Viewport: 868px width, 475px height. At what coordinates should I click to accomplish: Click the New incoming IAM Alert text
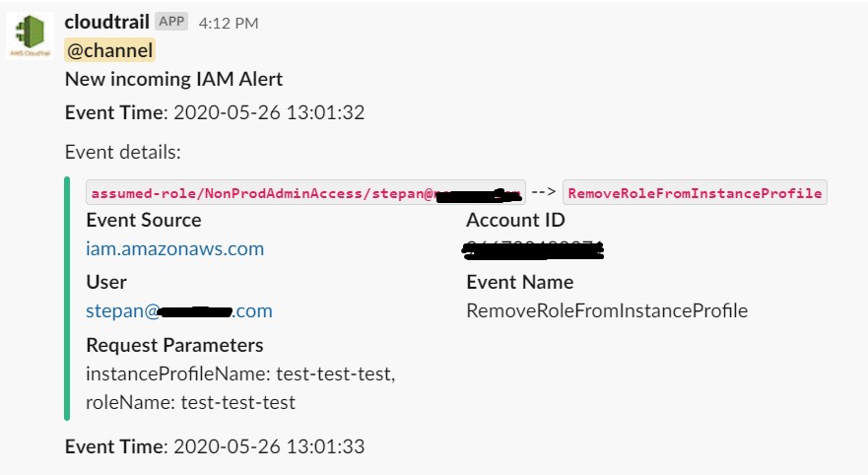point(173,79)
